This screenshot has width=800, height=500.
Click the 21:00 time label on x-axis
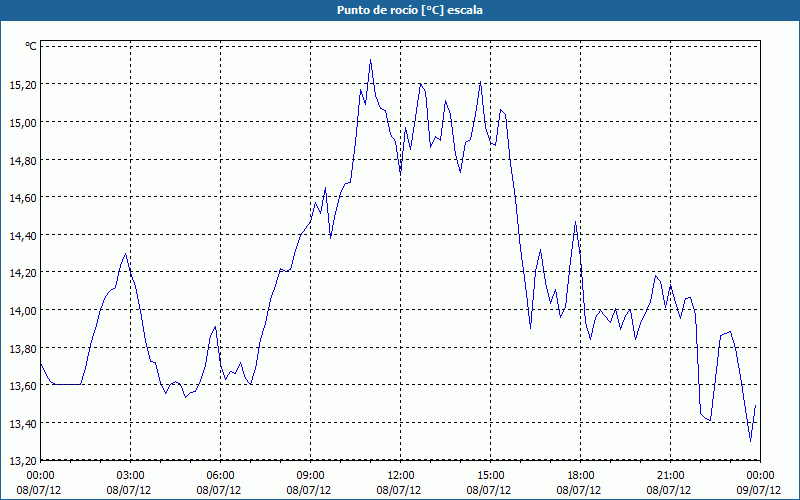click(670, 476)
